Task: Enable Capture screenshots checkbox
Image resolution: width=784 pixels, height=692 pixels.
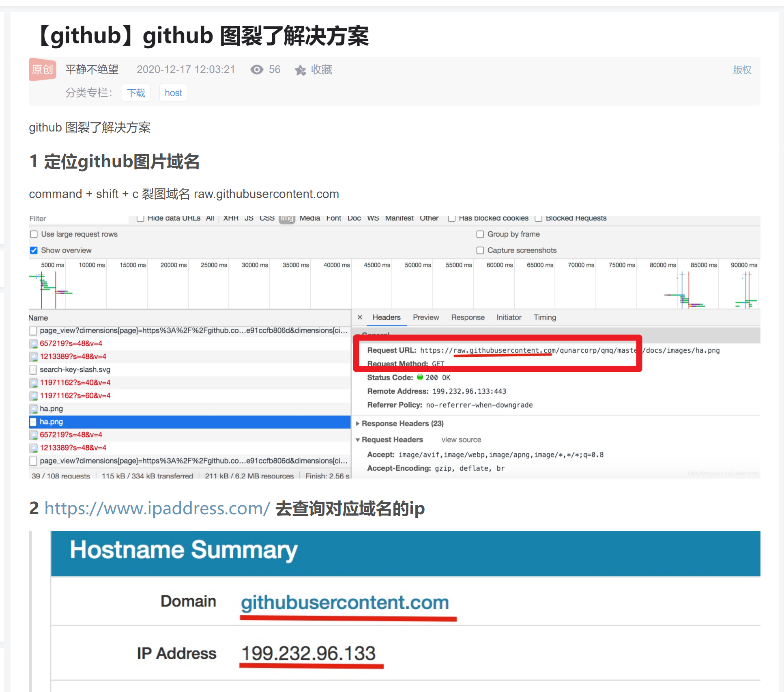Action: point(480,250)
